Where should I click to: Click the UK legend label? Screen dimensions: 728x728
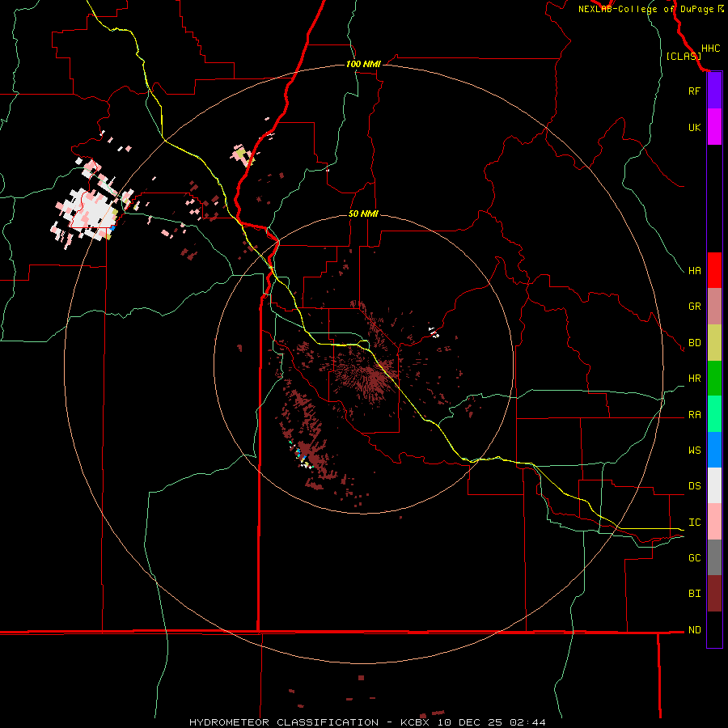coord(694,128)
